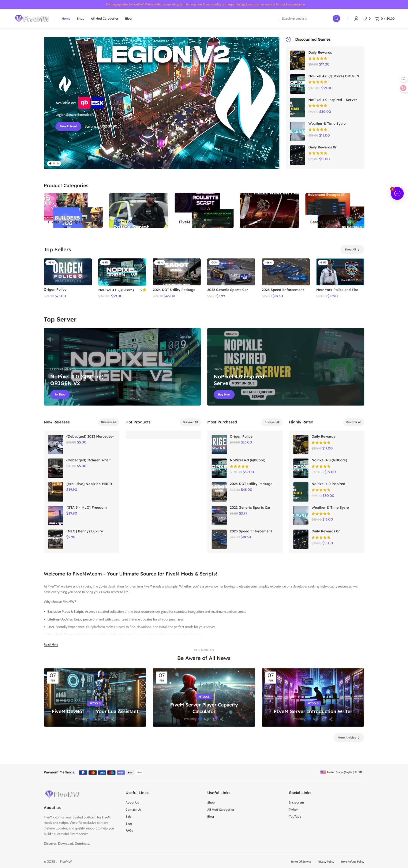Click the floating grid sparkle icon
The height and width of the screenshot is (868, 408).
click(403, 78)
